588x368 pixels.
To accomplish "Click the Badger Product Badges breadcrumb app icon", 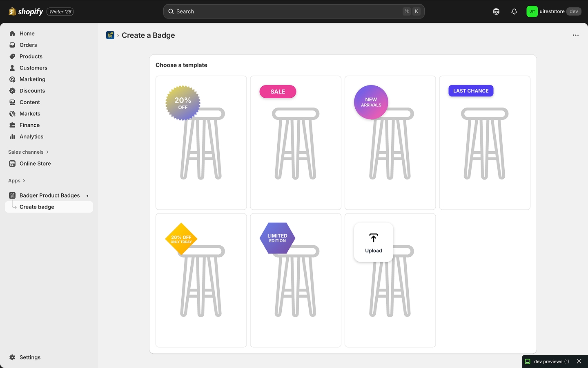I will (x=110, y=35).
